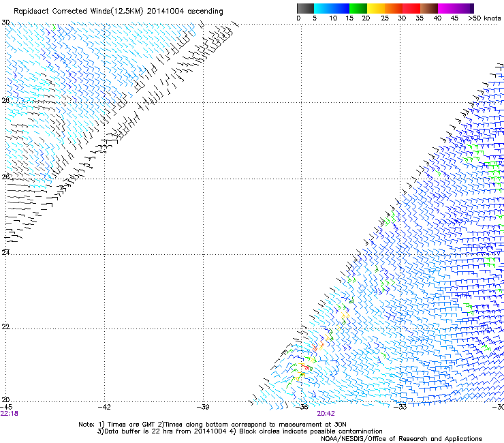Click the longitude label '-42'
Image resolution: width=504 pixels, height=443 pixels.
pos(104,407)
